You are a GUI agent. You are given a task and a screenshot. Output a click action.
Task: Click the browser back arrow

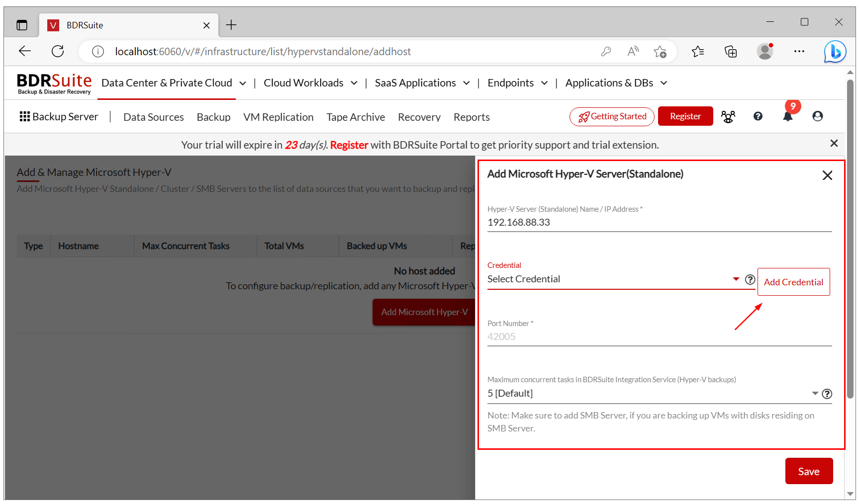tap(25, 51)
